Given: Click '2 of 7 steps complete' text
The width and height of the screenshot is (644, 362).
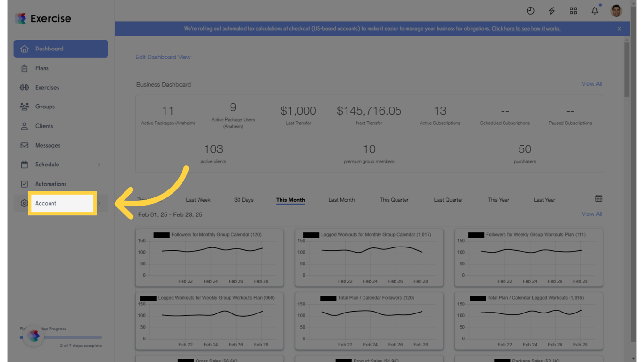Looking at the screenshot, I should pos(81,346).
